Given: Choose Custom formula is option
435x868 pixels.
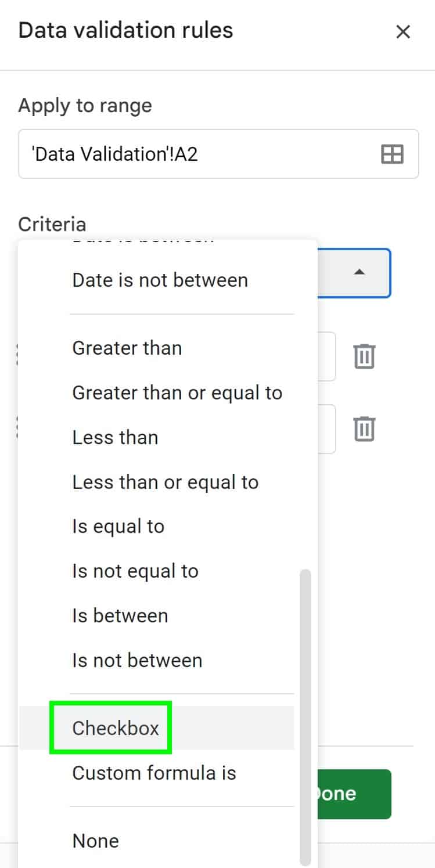Looking at the screenshot, I should tap(154, 773).
